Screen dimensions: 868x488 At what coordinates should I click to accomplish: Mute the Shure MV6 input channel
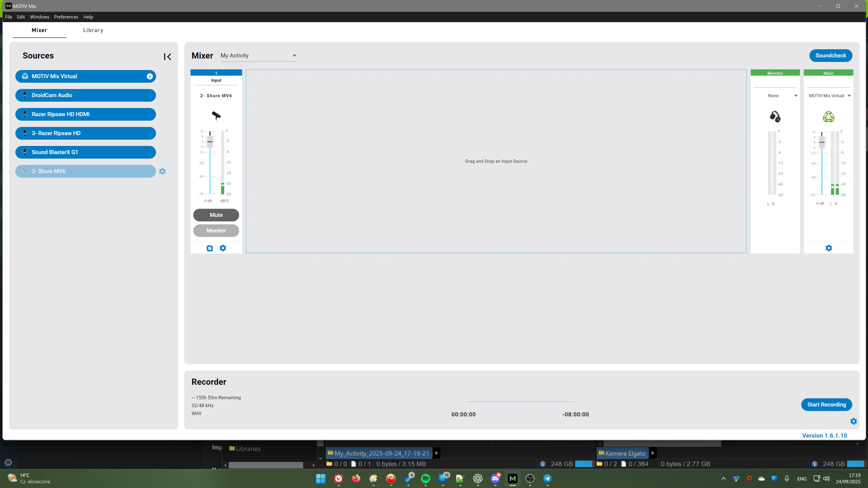click(216, 215)
